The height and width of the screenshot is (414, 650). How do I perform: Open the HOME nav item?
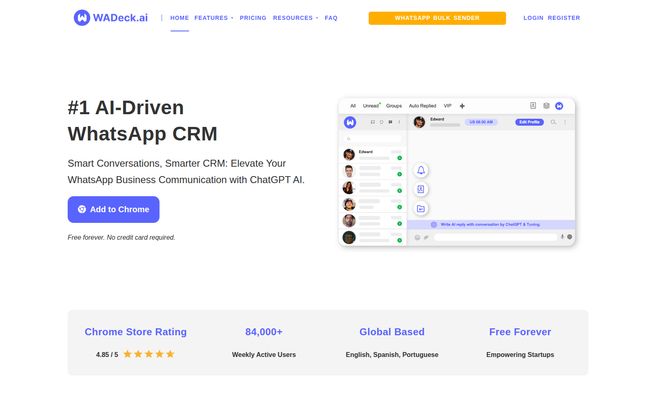tap(179, 18)
